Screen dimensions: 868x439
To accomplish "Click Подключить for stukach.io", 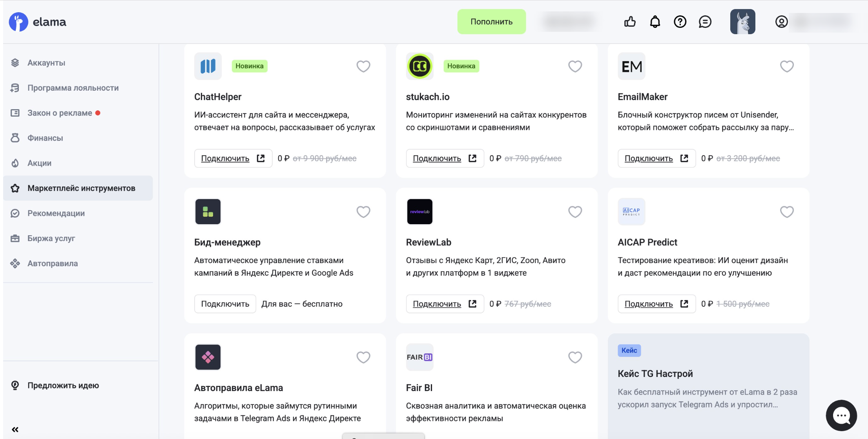I will click(445, 158).
